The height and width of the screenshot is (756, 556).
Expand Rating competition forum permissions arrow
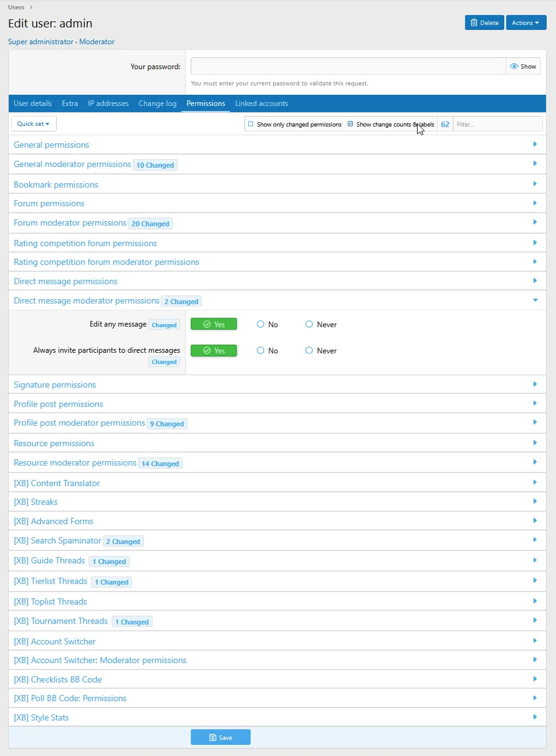pos(535,242)
